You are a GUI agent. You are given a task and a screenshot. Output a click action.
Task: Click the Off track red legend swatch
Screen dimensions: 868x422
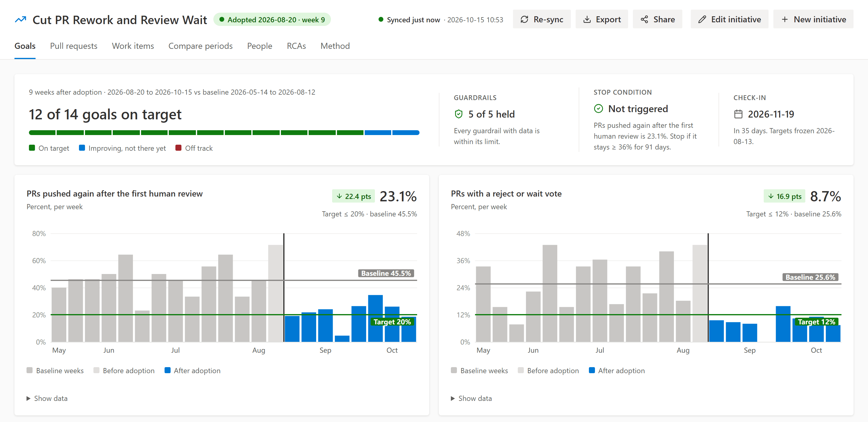point(179,148)
